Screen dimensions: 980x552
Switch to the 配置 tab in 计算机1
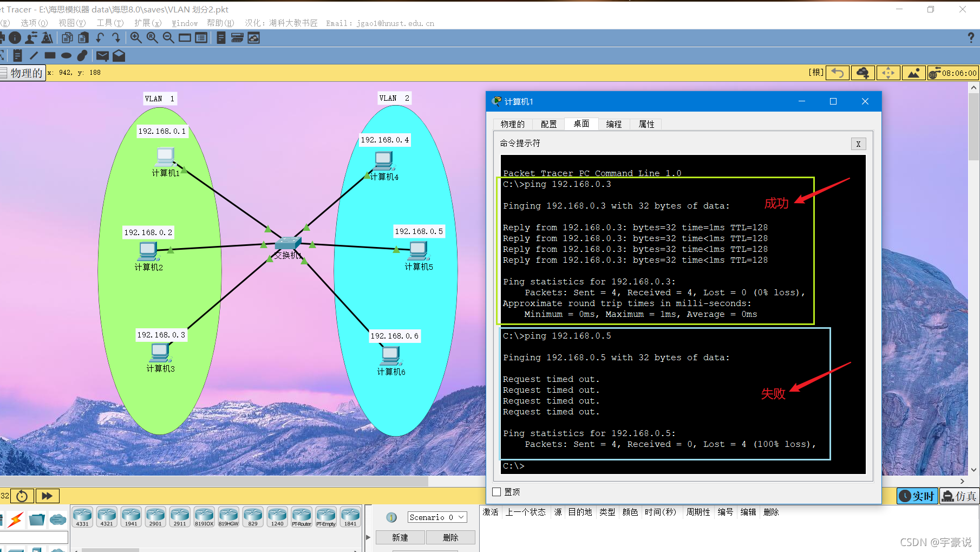[548, 124]
